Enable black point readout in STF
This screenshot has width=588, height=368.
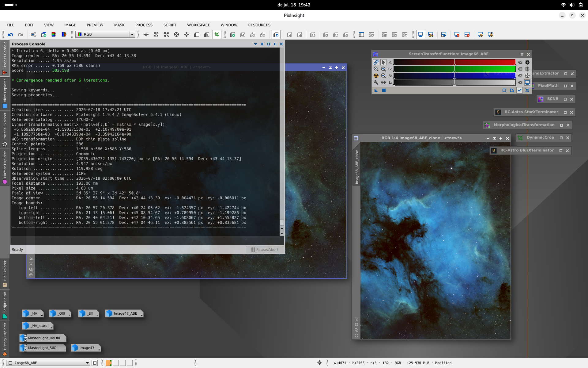[x=527, y=62]
